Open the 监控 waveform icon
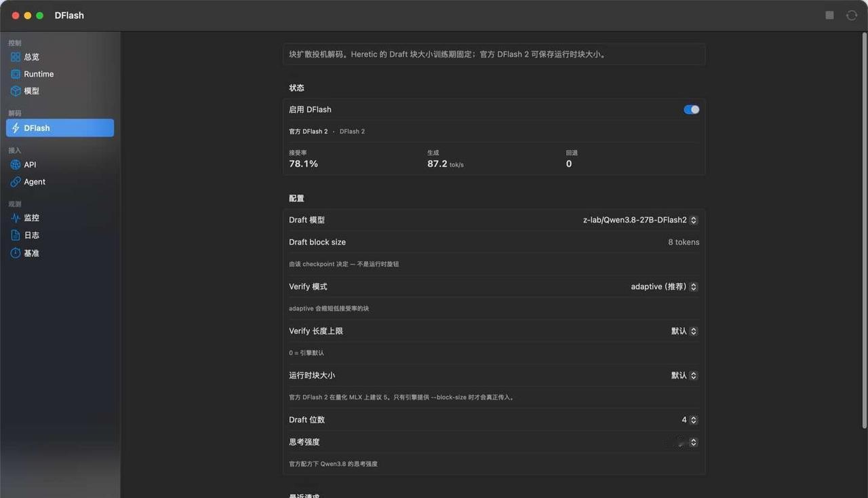This screenshot has width=868, height=498. coord(16,218)
